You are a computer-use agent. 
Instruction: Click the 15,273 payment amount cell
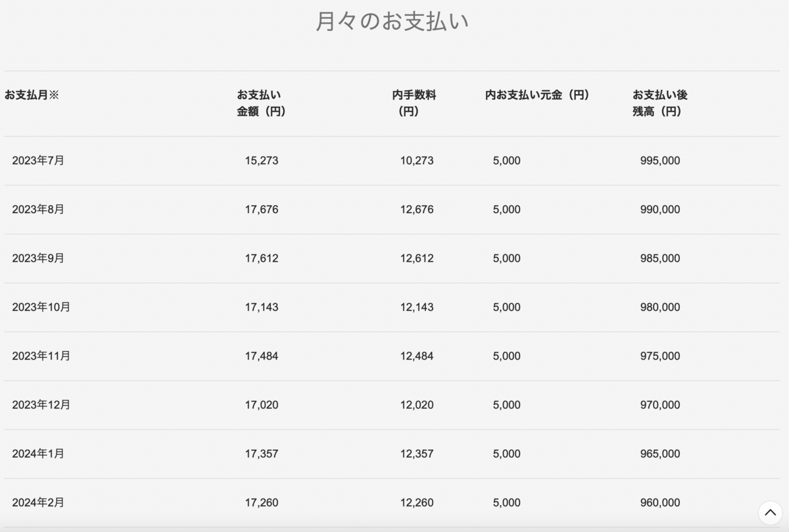(262, 160)
